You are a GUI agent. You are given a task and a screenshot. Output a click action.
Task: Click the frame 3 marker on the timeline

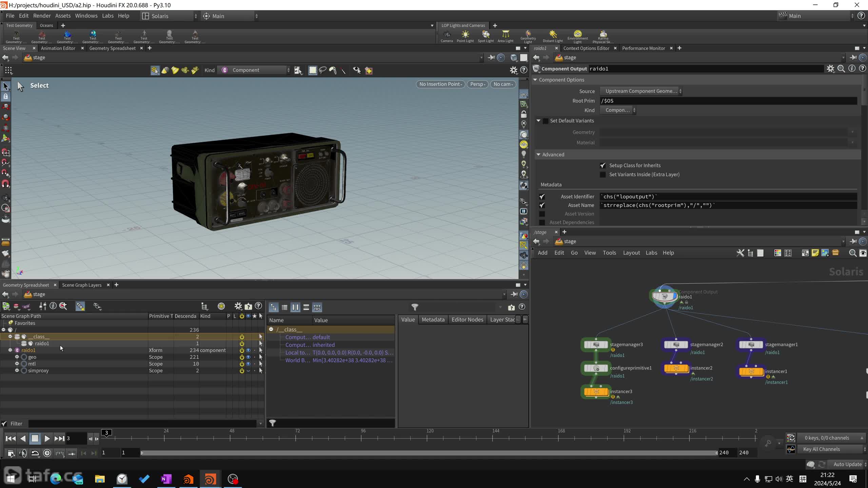point(106,433)
